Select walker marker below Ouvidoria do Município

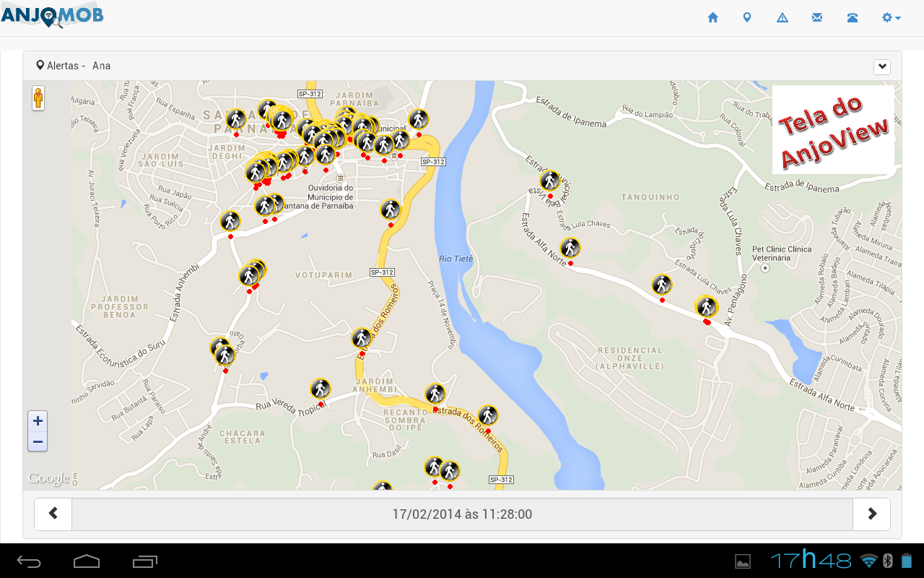pyautogui.click(x=391, y=210)
